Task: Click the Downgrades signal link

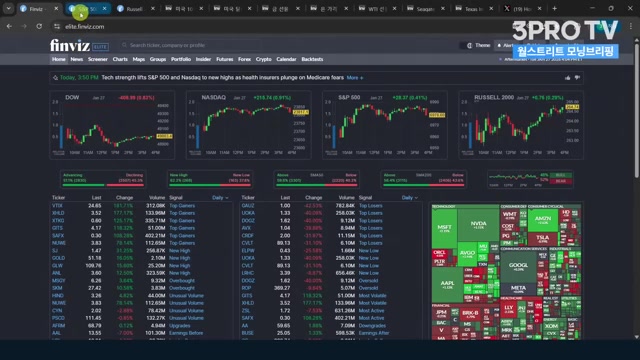Action: (x=372, y=325)
